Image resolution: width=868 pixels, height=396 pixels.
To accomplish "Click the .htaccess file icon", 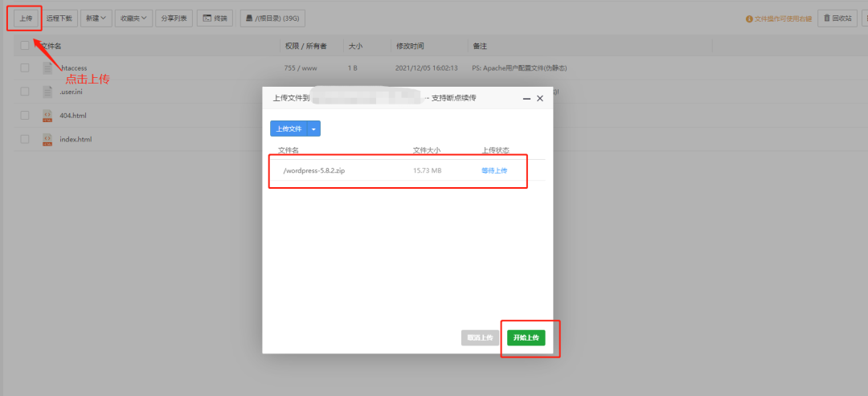I will [x=47, y=68].
